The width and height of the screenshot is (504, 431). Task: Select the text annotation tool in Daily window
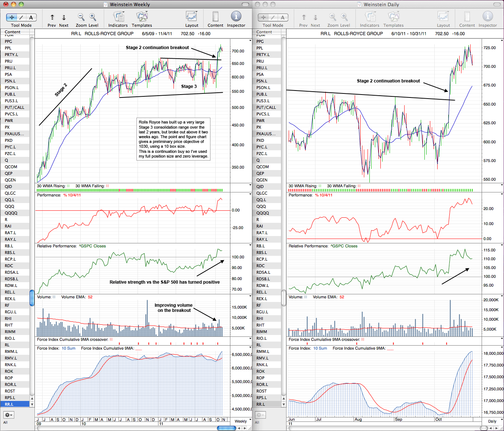point(283,17)
